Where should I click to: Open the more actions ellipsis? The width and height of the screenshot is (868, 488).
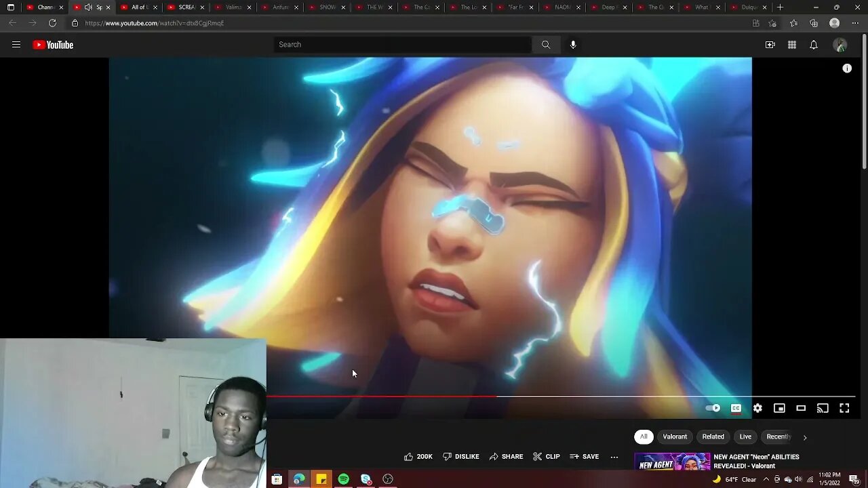point(614,457)
